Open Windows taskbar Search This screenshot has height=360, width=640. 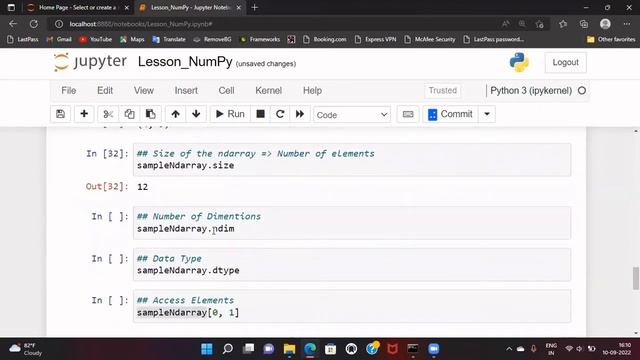pos(228,349)
